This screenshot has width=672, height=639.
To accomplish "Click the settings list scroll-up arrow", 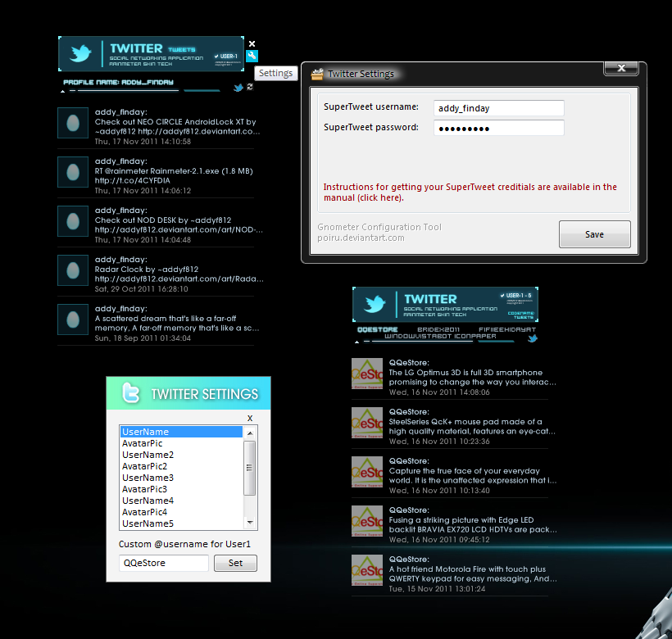I will [x=250, y=433].
